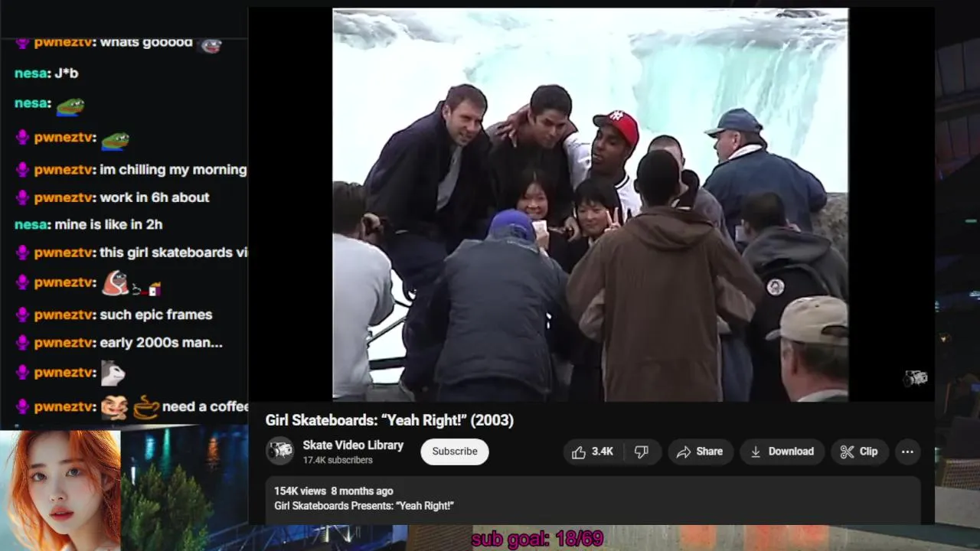The image size is (980, 551).
Task: Subscribe to Skate Video Library
Action: pyautogui.click(x=455, y=452)
